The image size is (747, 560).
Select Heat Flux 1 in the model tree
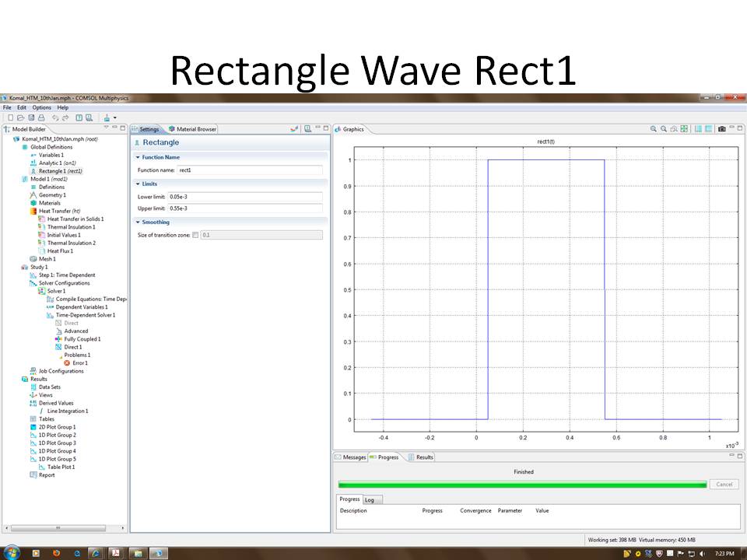[60, 251]
